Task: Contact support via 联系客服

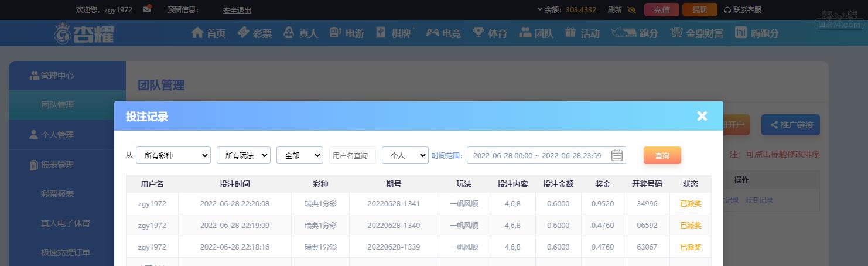Action: pos(742,10)
